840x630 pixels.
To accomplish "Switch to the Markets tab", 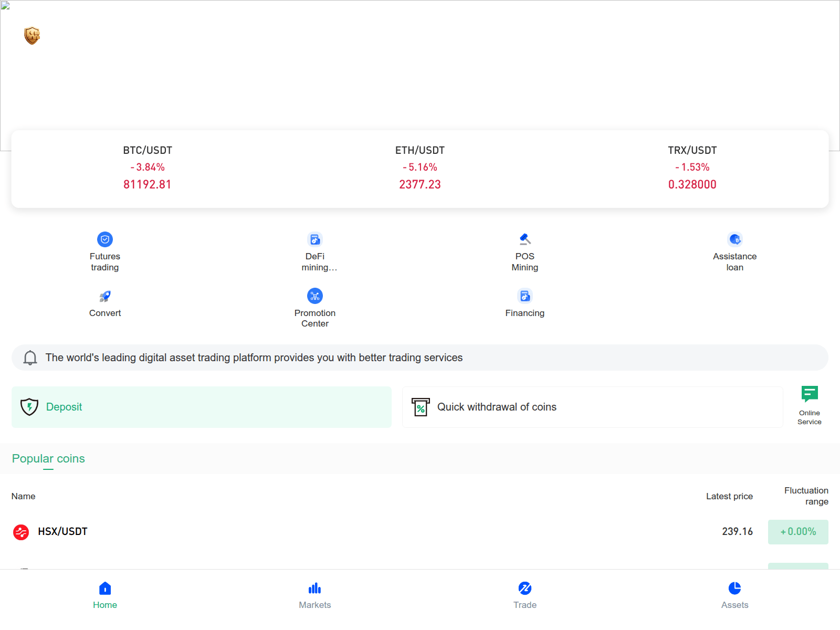I will coord(315,595).
